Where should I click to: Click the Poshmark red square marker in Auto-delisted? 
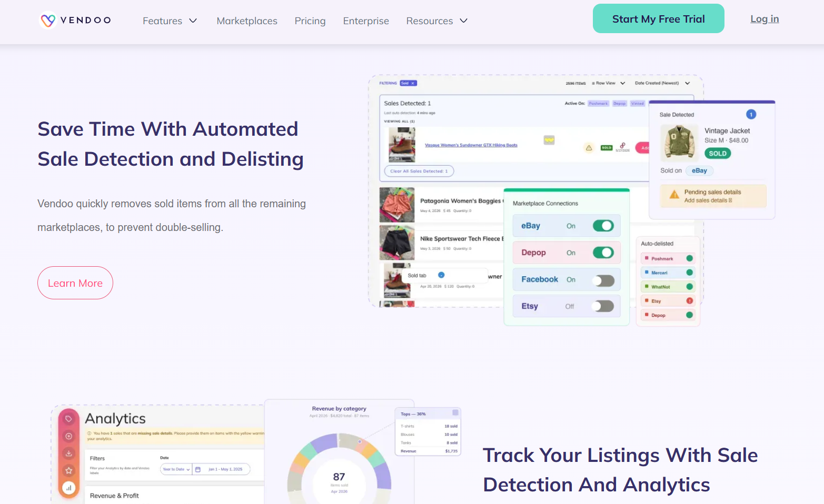[647, 258]
